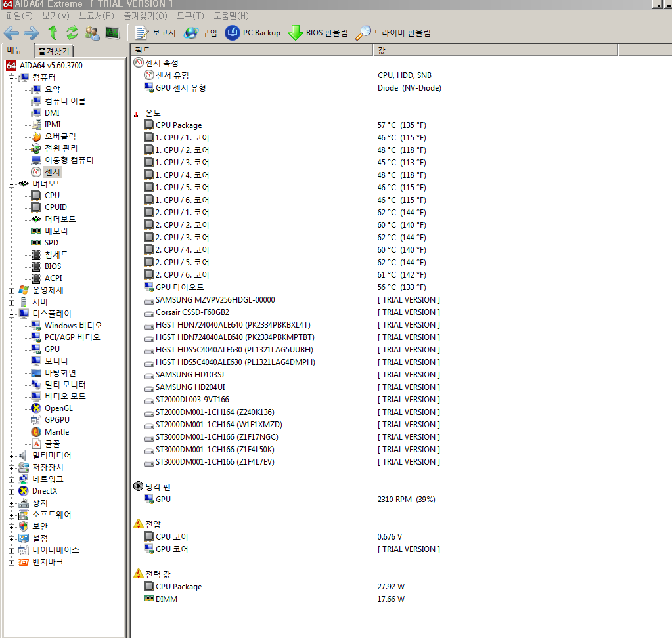Expand the 저장장치 tree node

click(x=12, y=468)
